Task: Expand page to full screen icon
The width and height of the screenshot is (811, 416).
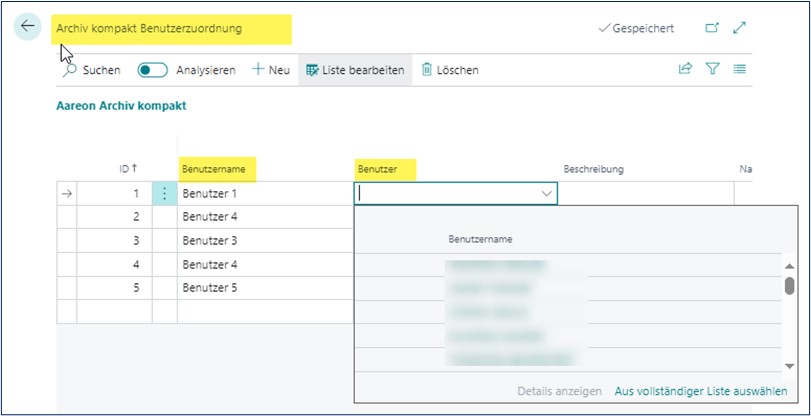Action: 740,28
